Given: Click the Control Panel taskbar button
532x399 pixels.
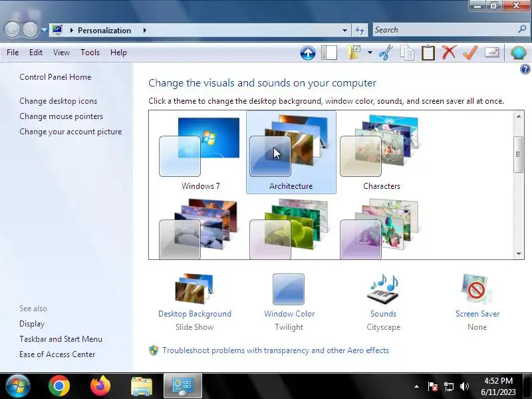Looking at the screenshot, I should [x=183, y=386].
